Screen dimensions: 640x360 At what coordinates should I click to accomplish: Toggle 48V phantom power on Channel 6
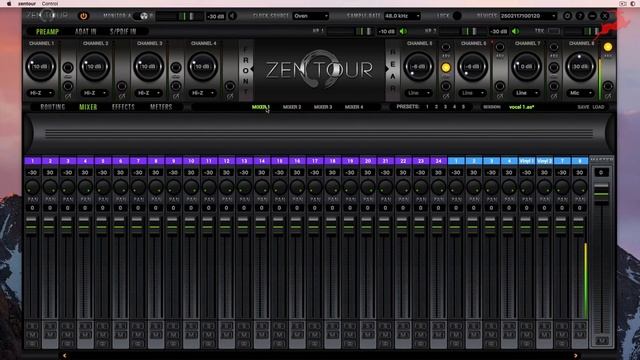pos(500,47)
